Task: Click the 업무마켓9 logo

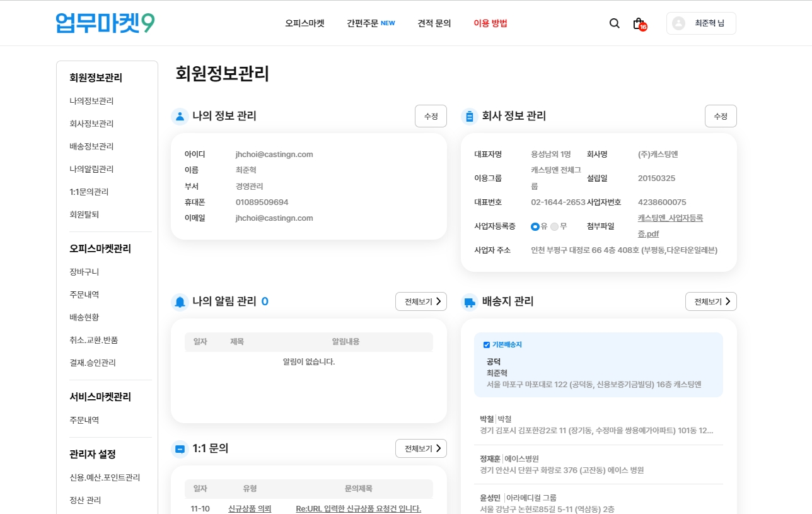Action: click(105, 23)
